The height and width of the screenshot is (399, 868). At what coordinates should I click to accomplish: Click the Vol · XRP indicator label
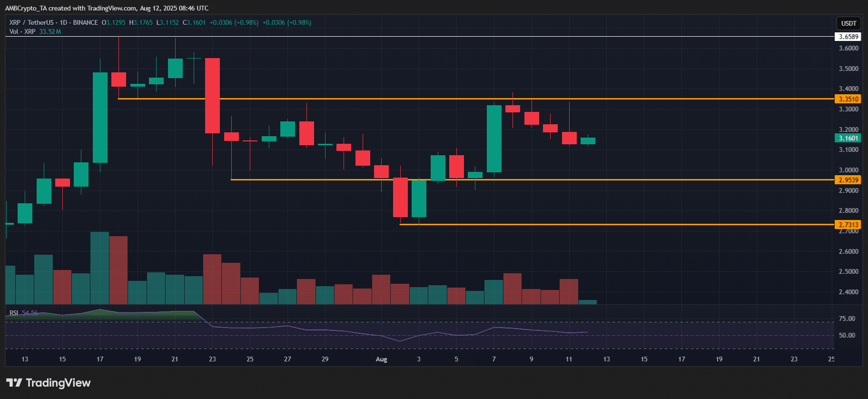[x=22, y=31]
